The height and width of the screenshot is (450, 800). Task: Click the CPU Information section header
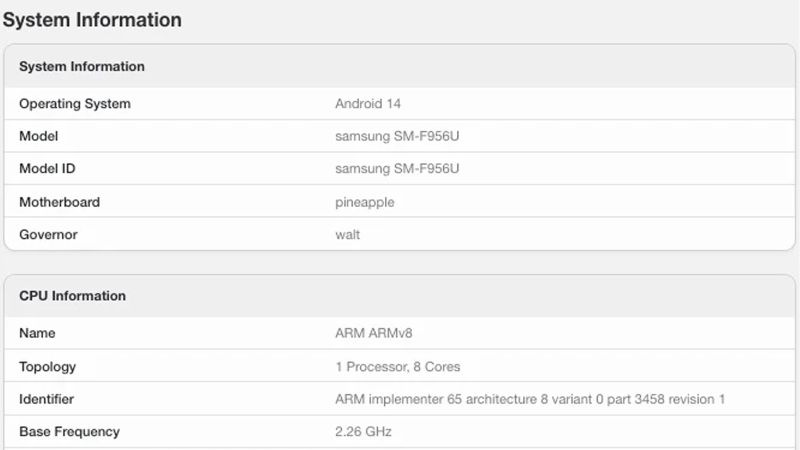click(73, 296)
